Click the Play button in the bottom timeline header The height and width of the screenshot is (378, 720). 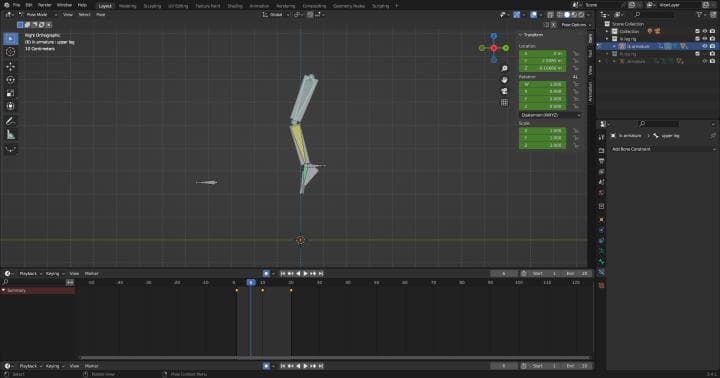(x=306, y=366)
